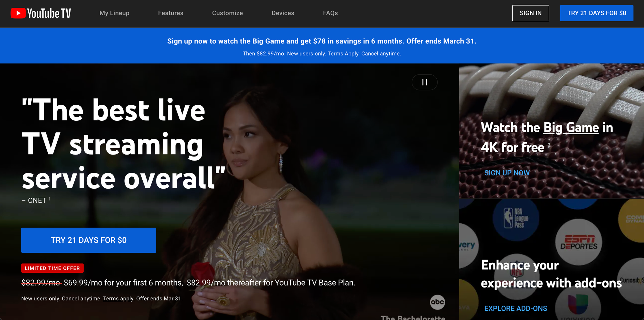This screenshot has height=320, width=644.
Task: Click the EXPLORE ADD-ONS link
Action: tap(516, 308)
